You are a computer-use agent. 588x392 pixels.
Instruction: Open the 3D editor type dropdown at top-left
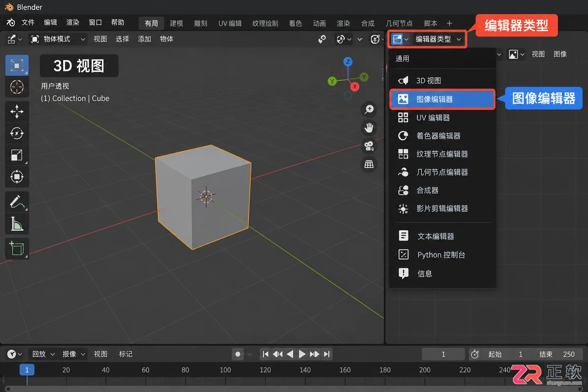tap(14, 39)
